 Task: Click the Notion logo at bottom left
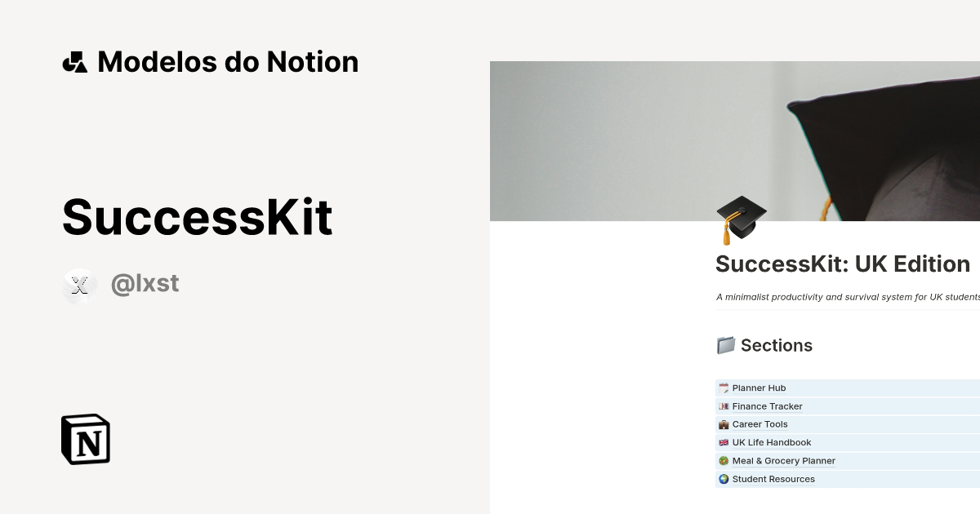tap(85, 439)
